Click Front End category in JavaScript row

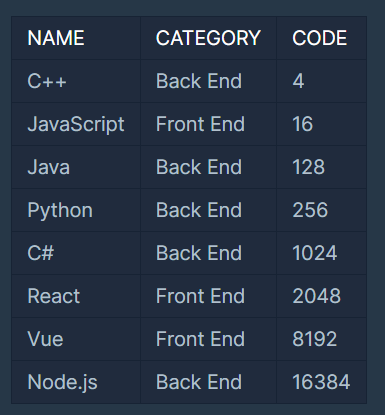200,124
